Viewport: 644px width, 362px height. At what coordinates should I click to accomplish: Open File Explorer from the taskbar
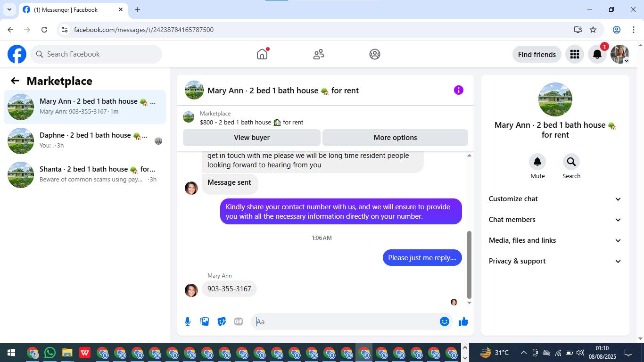pos(67,353)
